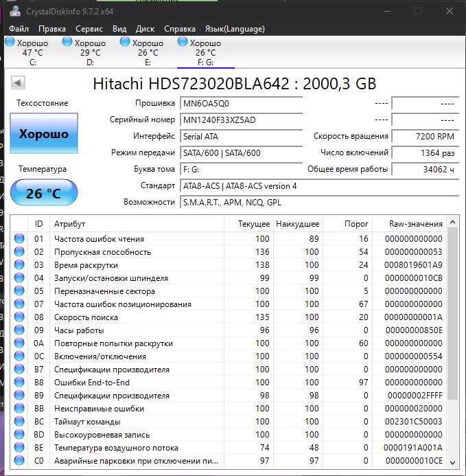Select the Частота ошибок чтения row
This screenshot has height=476, width=466.
pos(229,238)
